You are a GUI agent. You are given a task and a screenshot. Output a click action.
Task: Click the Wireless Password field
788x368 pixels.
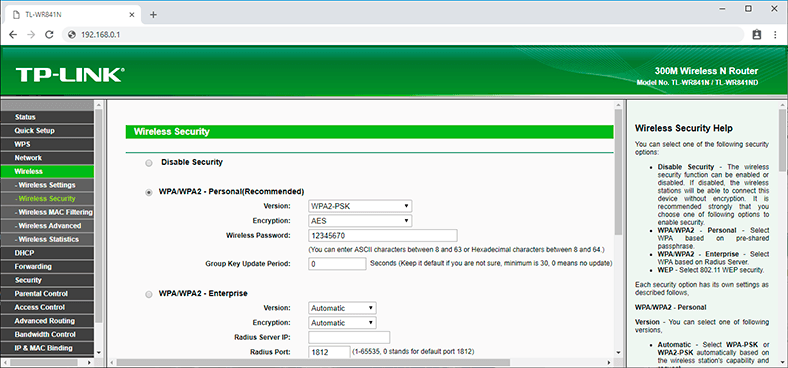382,236
